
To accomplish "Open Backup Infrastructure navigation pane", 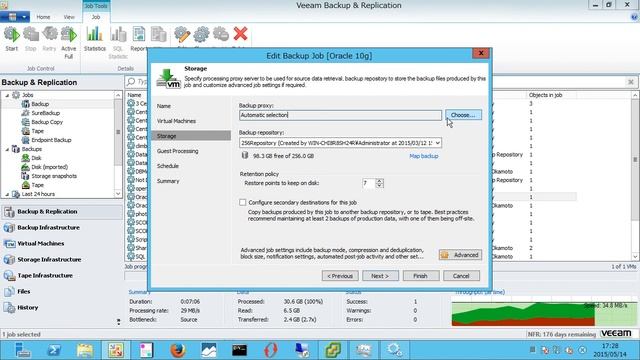I will click(48, 227).
